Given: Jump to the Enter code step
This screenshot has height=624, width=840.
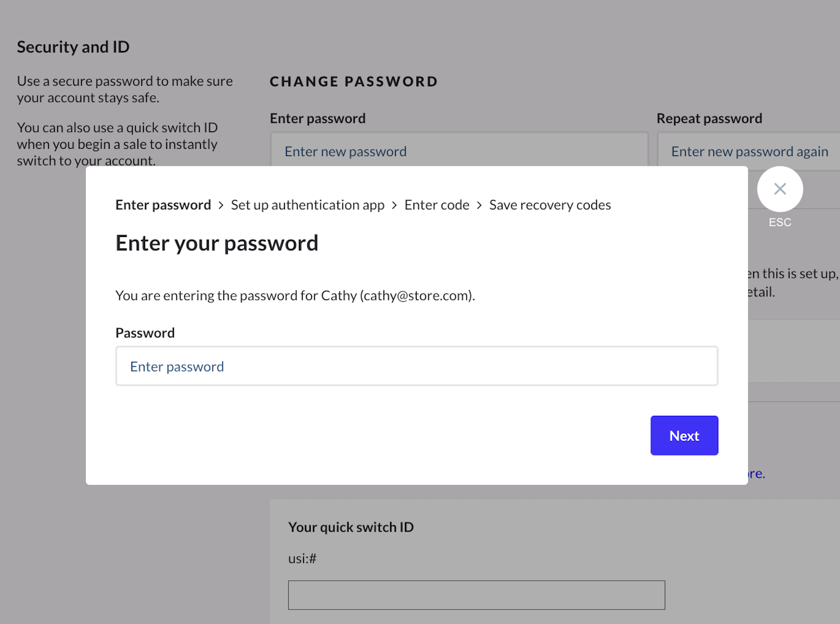Looking at the screenshot, I should 437,205.
